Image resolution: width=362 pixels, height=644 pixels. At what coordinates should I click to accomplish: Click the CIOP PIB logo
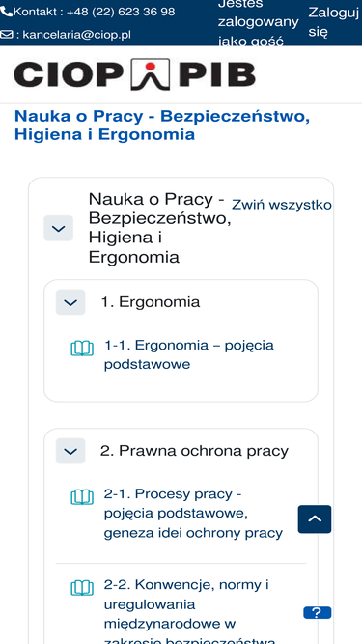pyautogui.click(x=134, y=74)
